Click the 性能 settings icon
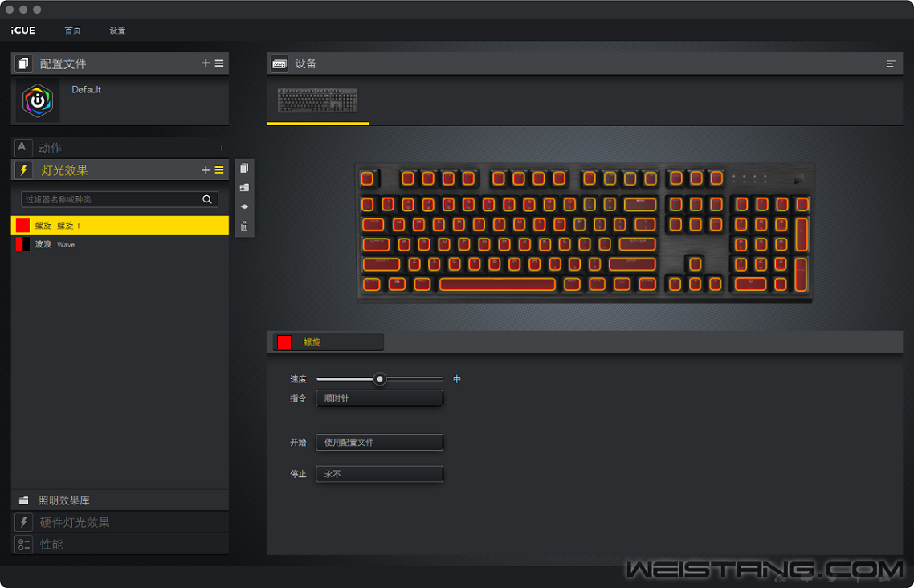Image resolution: width=914 pixels, height=588 pixels. click(23, 545)
